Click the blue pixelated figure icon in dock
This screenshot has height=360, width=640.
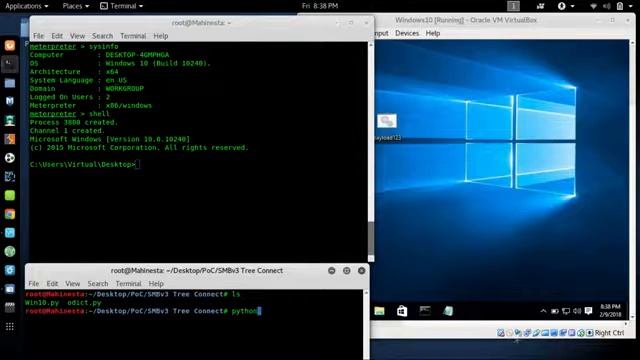coord(10,177)
